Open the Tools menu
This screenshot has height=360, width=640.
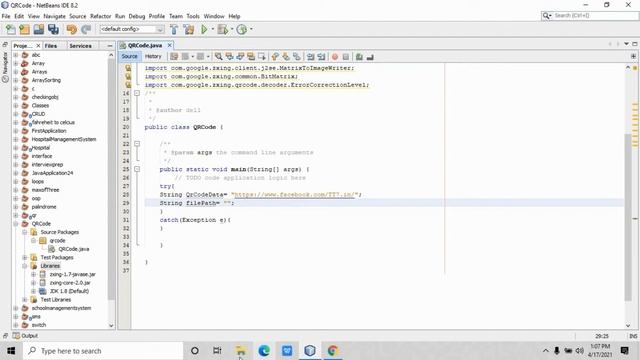[193, 16]
